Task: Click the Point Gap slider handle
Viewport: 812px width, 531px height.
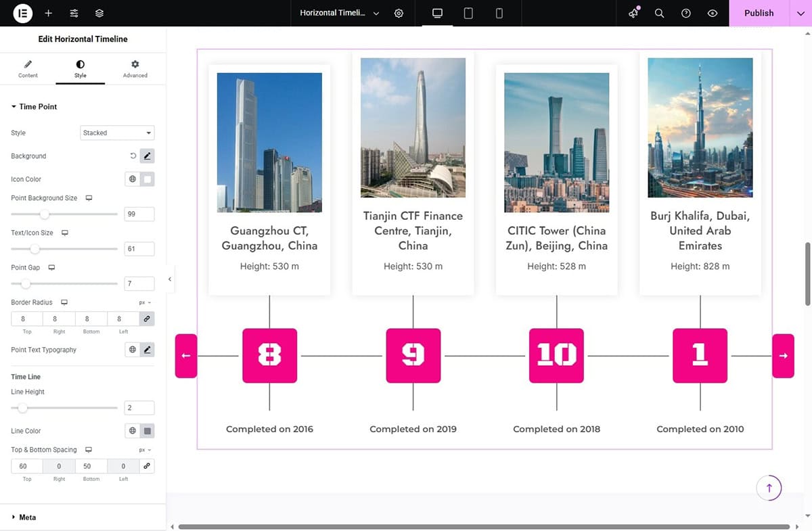Action: pyautogui.click(x=25, y=284)
